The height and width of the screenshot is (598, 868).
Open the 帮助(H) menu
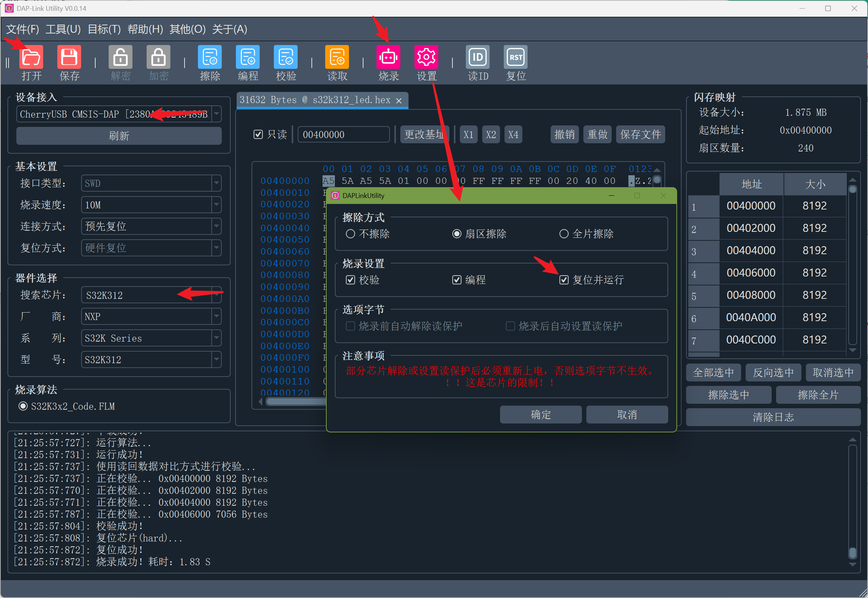click(x=145, y=29)
